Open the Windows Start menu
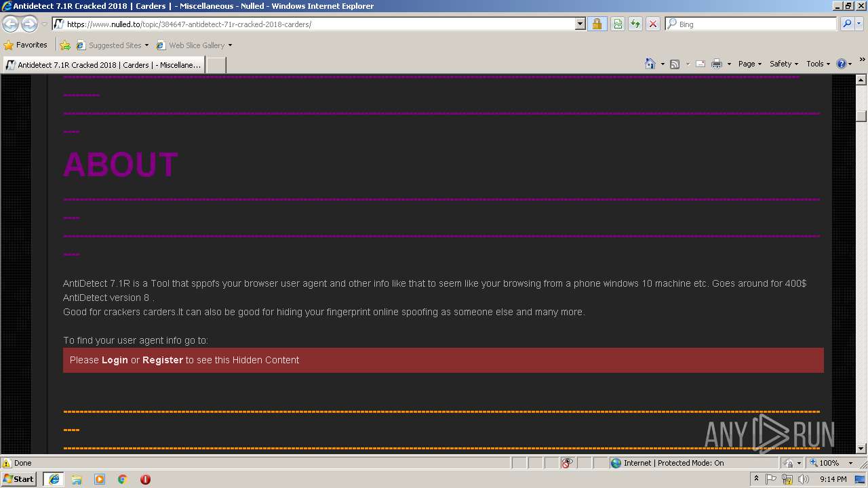This screenshot has height=488, width=868. [19, 479]
